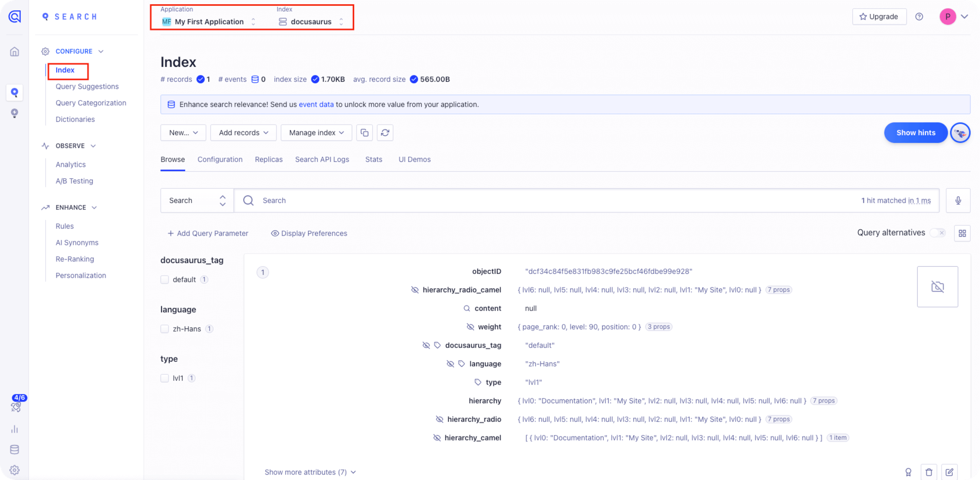Open the Application selector dropdown
This screenshot has width=980, height=480.
click(x=209, y=22)
